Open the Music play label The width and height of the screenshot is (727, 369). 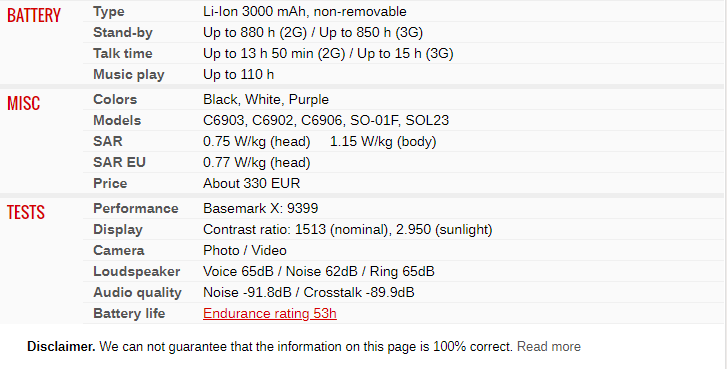click(129, 75)
